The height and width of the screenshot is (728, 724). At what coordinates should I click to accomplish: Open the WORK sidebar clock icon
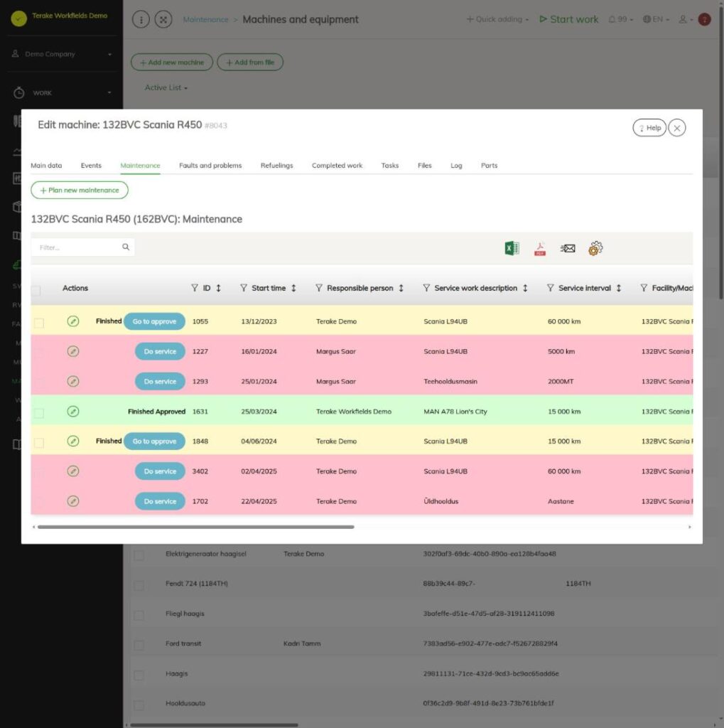[x=18, y=93]
